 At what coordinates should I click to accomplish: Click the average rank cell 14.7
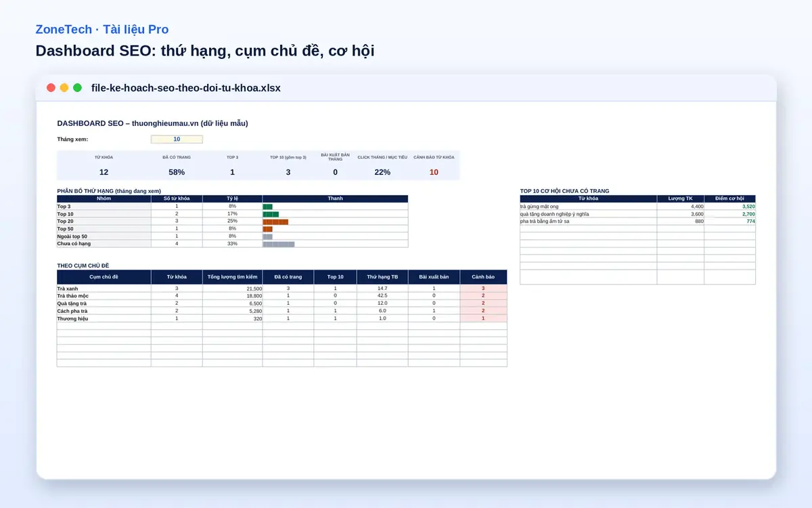tap(382, 289)
